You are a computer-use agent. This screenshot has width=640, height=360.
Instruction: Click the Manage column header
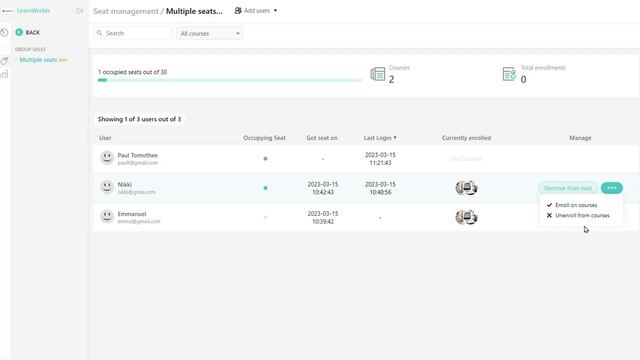coord(580,138)
